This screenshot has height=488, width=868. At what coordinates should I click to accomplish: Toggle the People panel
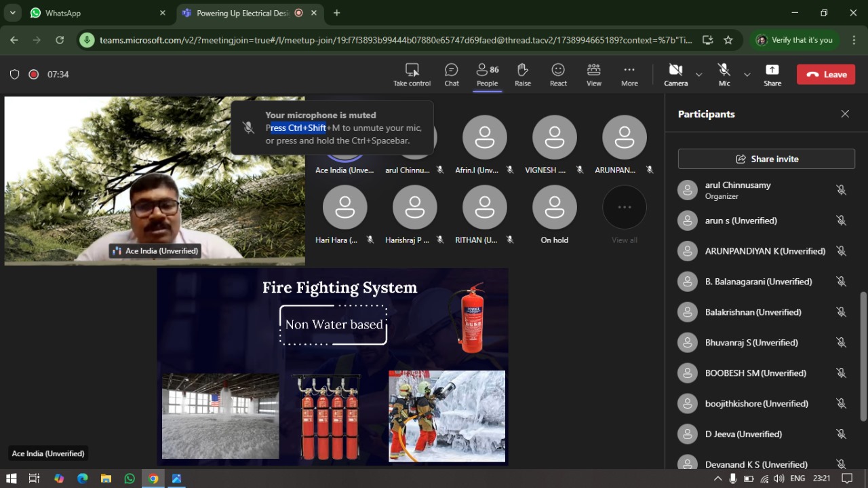pos(487,74)
